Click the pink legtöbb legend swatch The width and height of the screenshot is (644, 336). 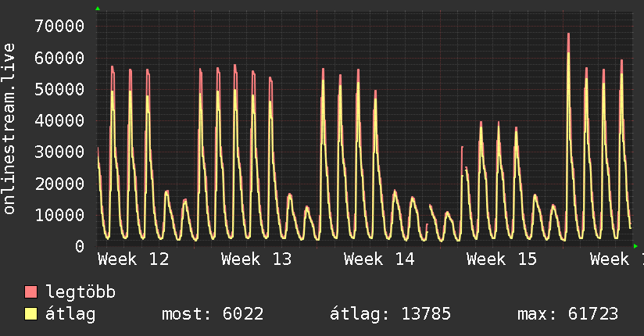click(x=30, y=291)
